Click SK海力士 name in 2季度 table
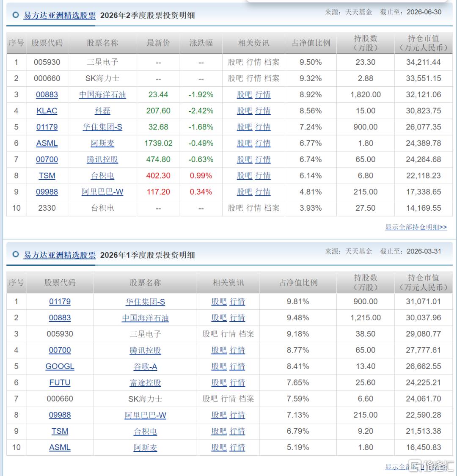This screenshot has width=457, height=476. click(x=102, y=78)
